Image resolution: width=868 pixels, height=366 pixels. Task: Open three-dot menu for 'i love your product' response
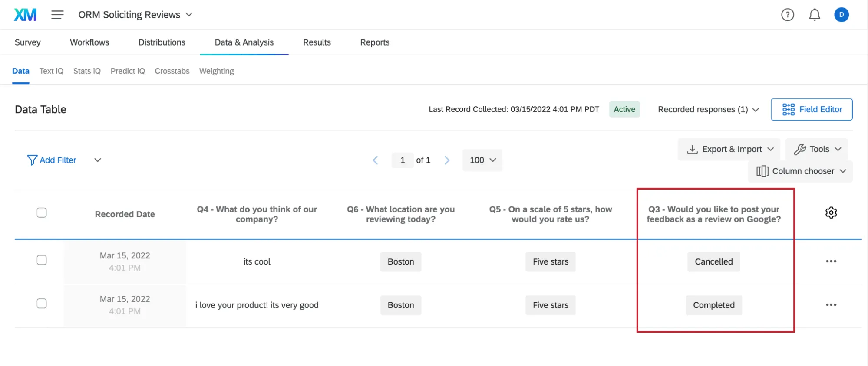831,305
